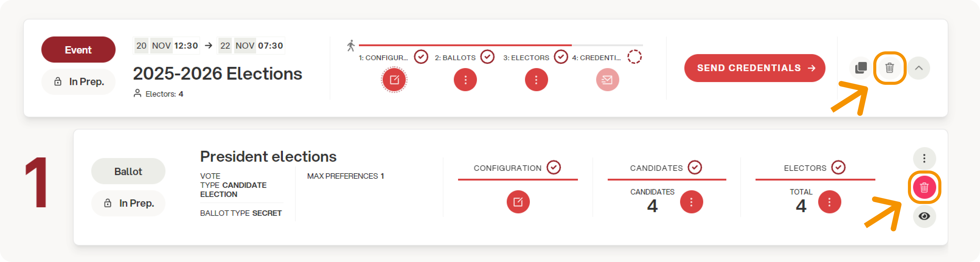Delete the 2025-2026 Elections event
The height and width of the screenshot is (262, 980).
(889, 68)
